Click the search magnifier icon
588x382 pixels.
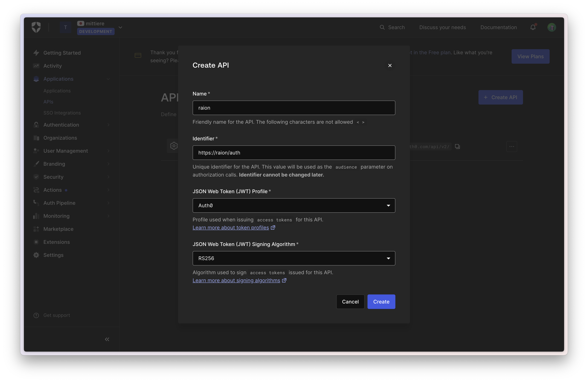coord(382,27)
